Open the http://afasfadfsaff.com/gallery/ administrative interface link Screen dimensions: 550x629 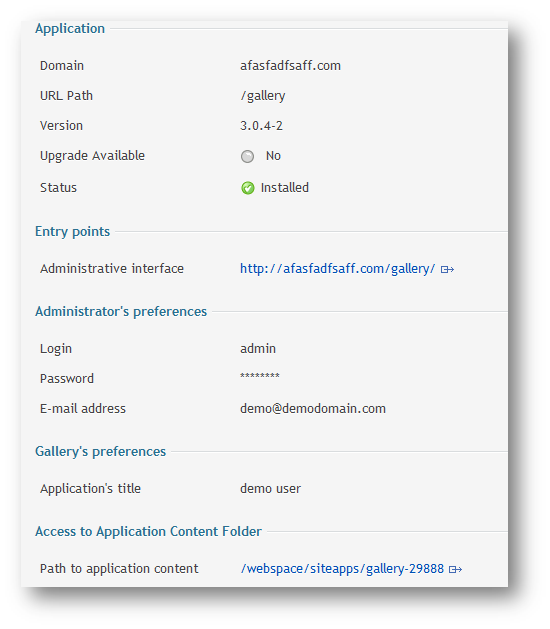click(337, 268)
